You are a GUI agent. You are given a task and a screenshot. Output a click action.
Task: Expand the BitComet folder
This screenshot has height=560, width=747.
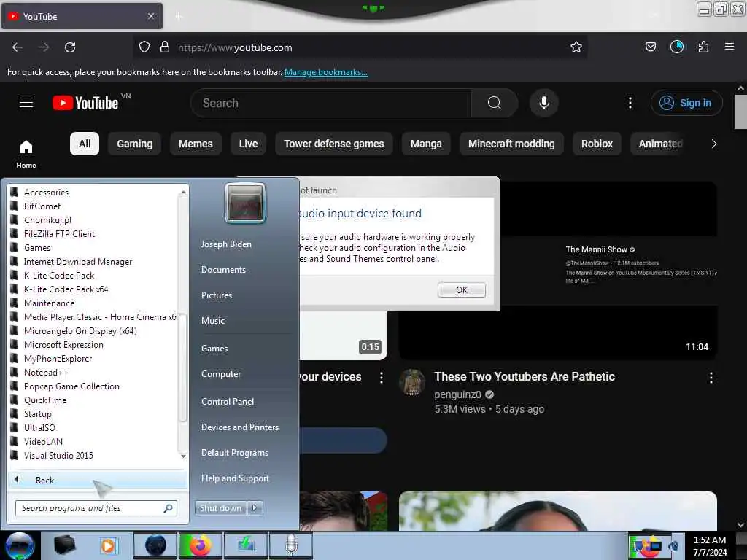pyautogui.click(x=42, y=206)
